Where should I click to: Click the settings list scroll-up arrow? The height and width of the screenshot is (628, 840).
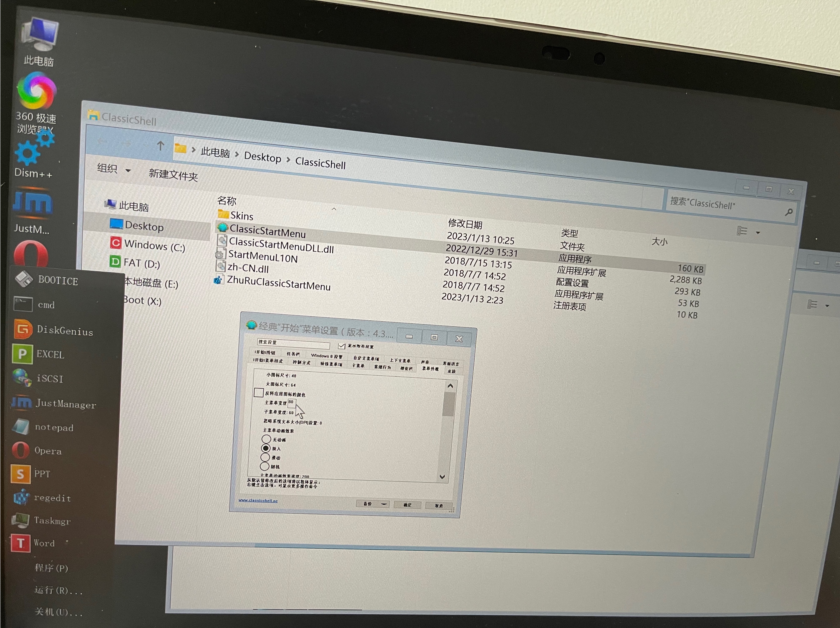coord(450,386)
